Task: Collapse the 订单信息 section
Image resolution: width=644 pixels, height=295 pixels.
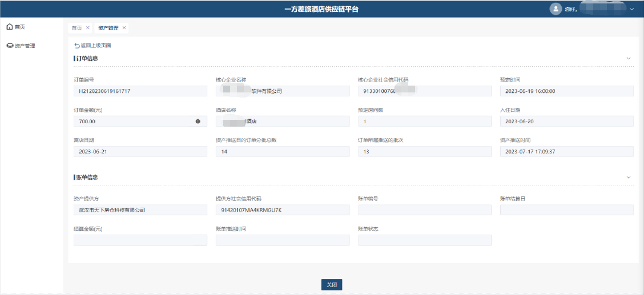Action: coord(629,58)
